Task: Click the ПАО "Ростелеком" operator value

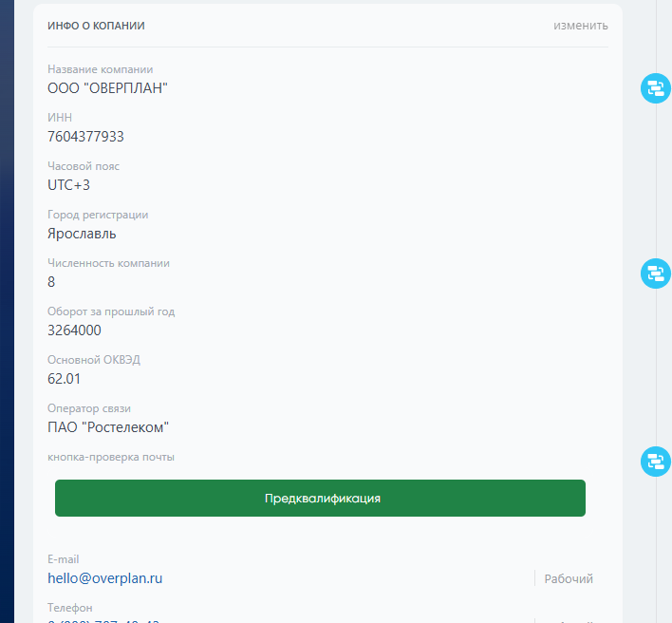Action: (x=107, y=427)
